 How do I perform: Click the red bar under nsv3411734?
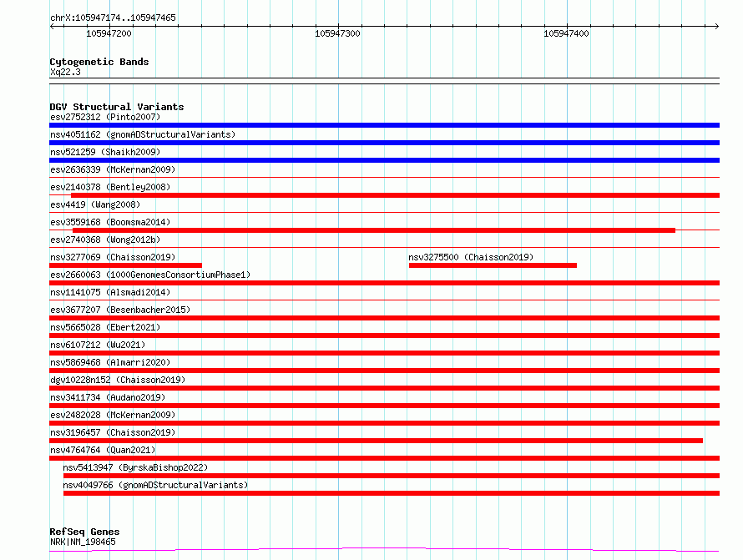click(384, 406)
